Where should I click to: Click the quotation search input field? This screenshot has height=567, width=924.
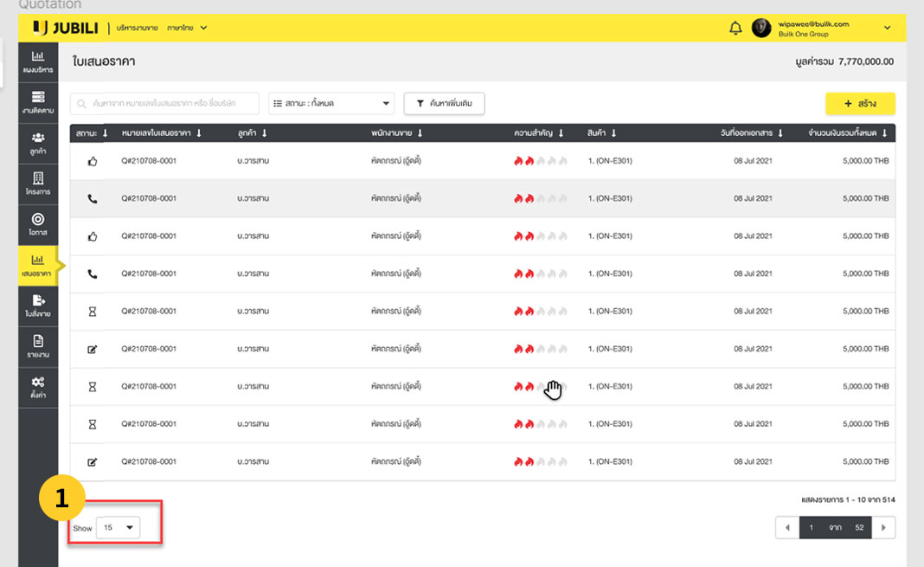[164, 104]
